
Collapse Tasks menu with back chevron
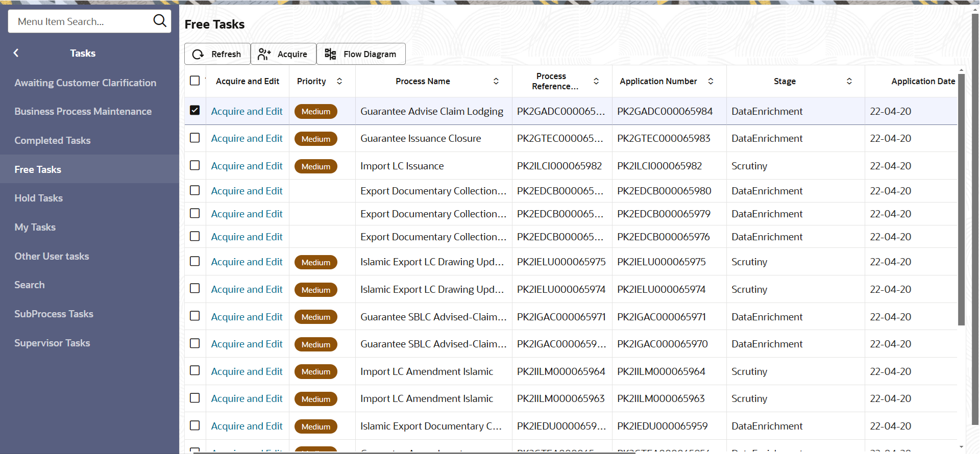coord(16,53)
